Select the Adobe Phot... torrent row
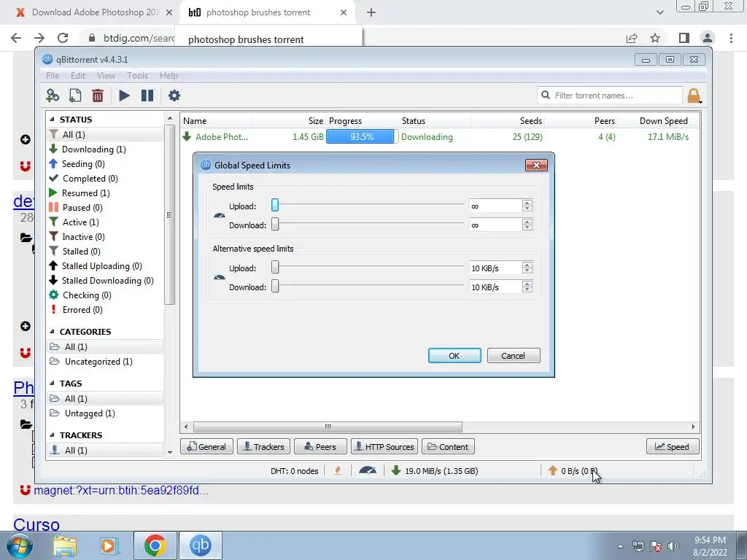 click(439, 137)
